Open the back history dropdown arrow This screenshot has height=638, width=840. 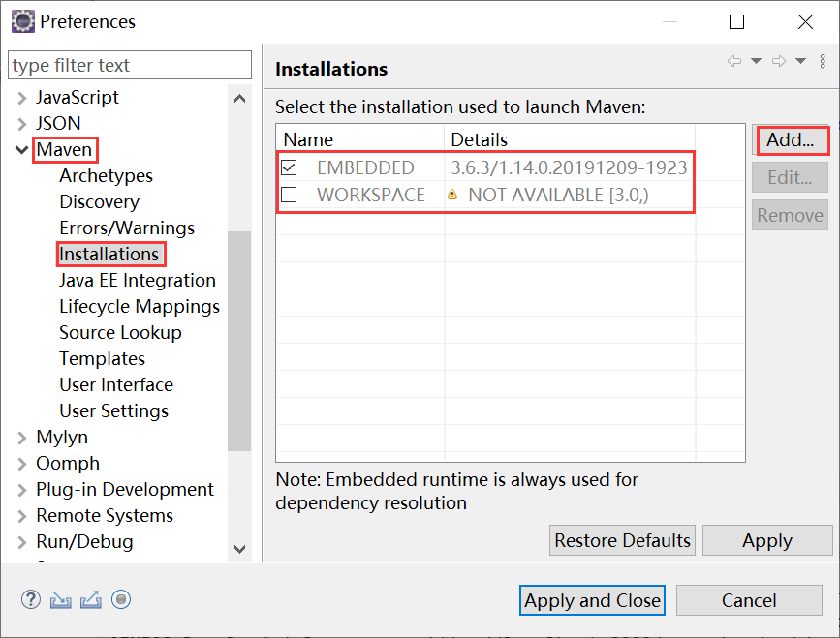(756, 61)
